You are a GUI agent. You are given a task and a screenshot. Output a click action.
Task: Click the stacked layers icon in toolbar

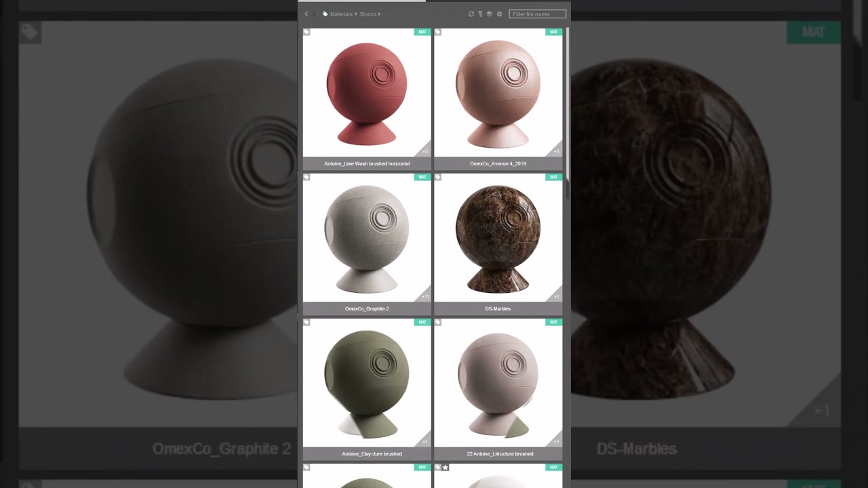pyautogui.click(x=489, y=14)
